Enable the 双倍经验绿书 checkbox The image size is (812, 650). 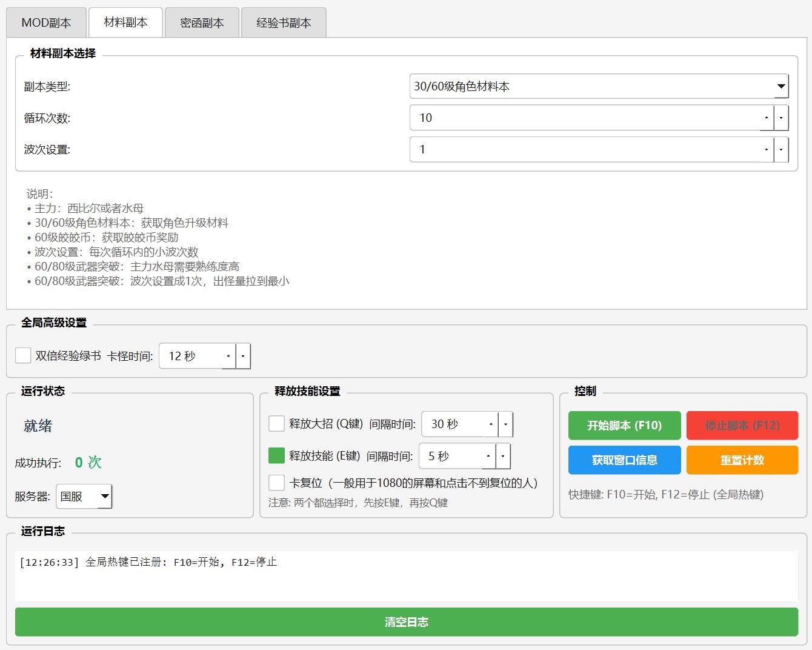coord(23,356)
